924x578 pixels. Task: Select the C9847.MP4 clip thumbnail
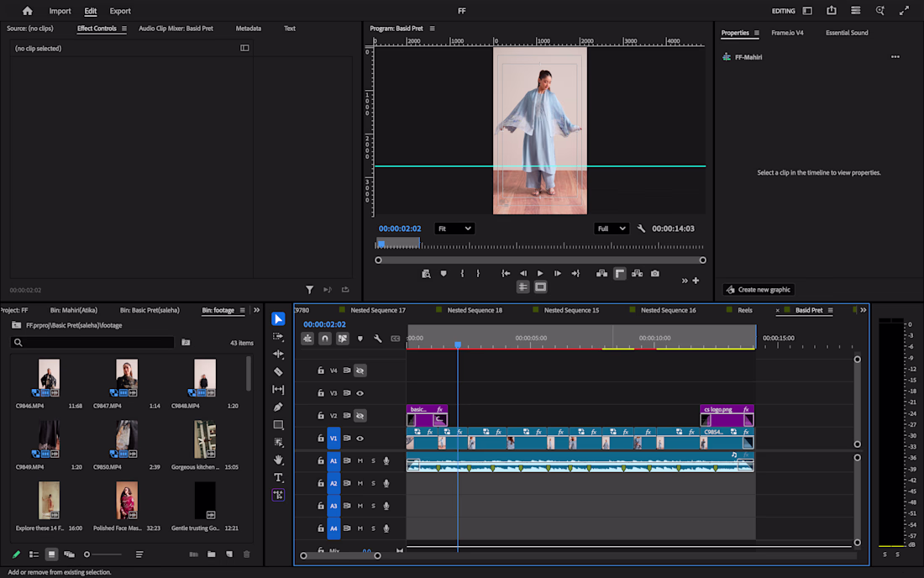(127, 377)
